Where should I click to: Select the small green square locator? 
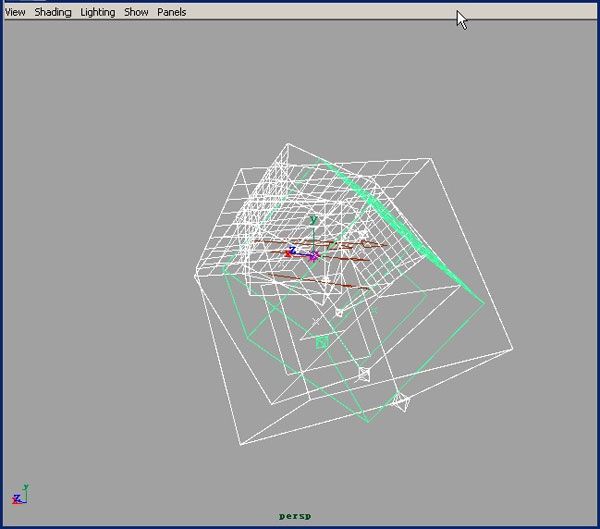tap(322, 342)
